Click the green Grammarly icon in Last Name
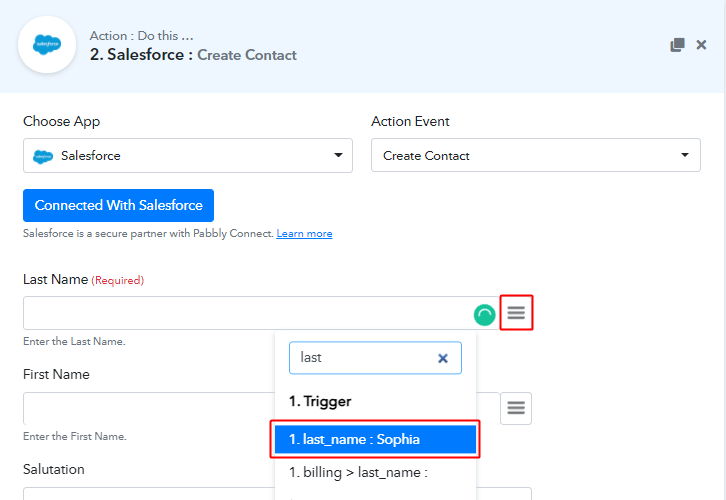Screen dimensions: 726x500 point(484,315)
